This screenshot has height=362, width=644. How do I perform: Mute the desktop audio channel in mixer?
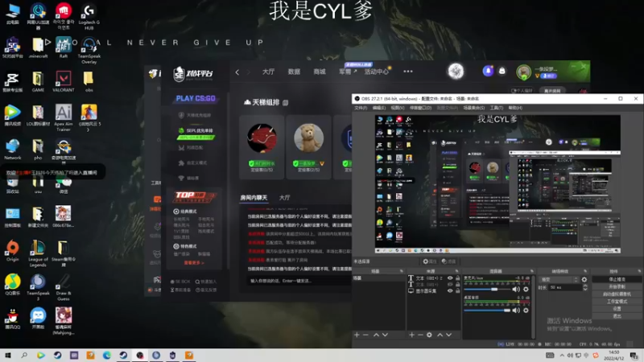pos(516,311)
